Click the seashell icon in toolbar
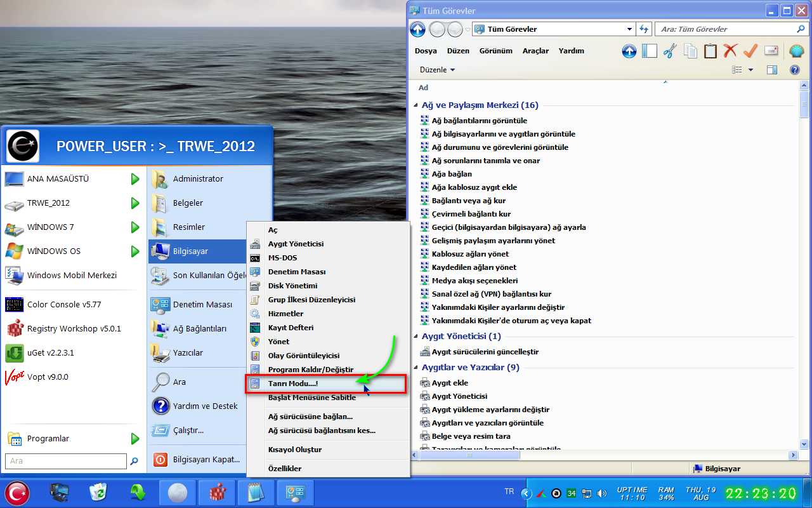The height and width of the screenshot is (508, 812). click(796, 51)
